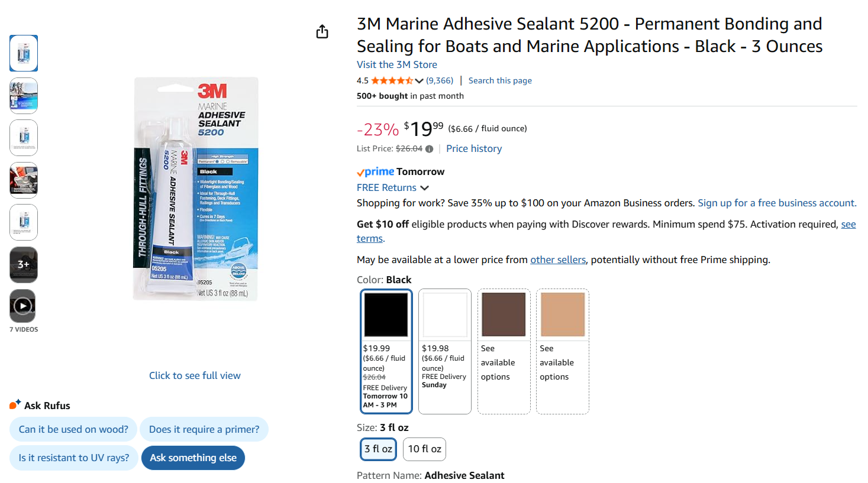Open the 3+ more images thumbnail

click(23, 264)
